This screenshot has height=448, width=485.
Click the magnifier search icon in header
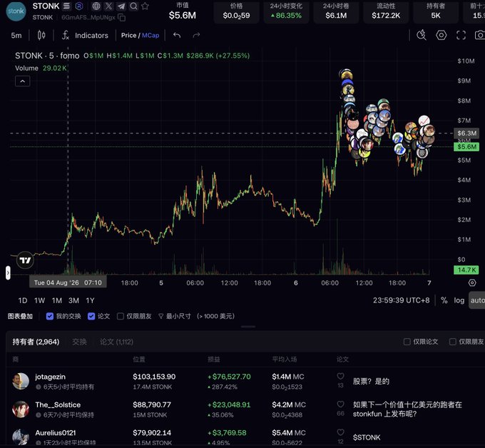[x=133, y=6]
